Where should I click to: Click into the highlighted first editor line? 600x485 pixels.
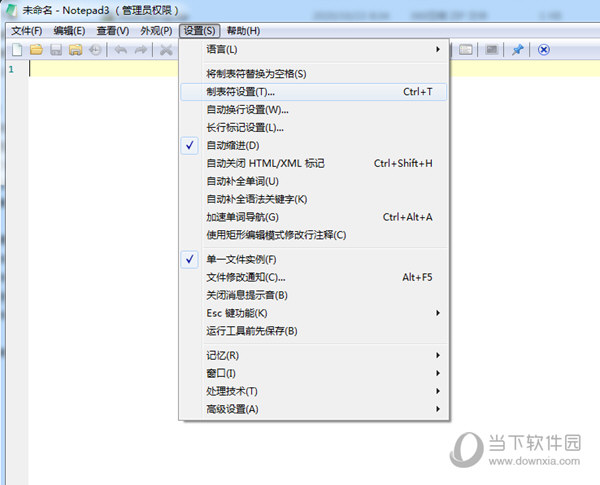[104, 69]
